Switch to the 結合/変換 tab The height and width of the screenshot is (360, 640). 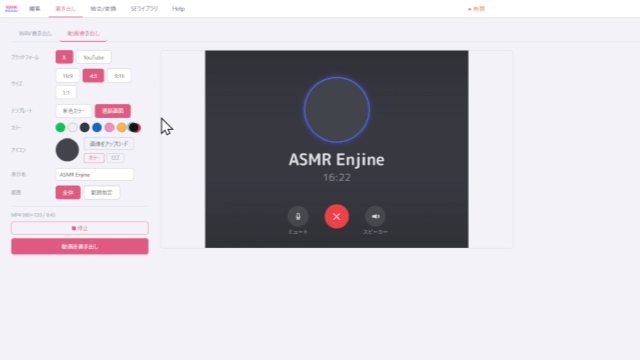pos(103,9)
